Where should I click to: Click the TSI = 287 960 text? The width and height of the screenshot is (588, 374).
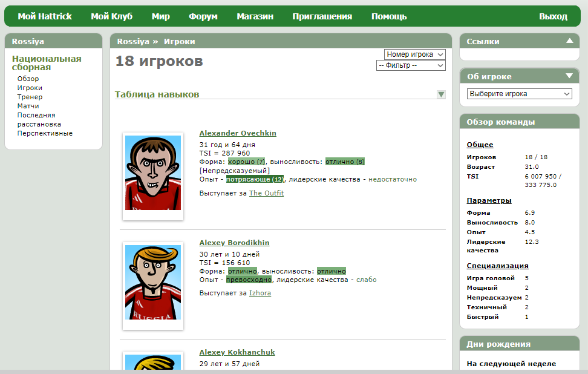224,153
